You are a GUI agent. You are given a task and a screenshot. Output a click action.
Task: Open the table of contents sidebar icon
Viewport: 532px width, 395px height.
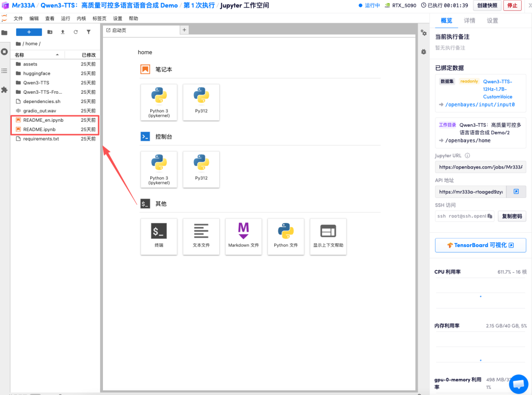point(4,71)
